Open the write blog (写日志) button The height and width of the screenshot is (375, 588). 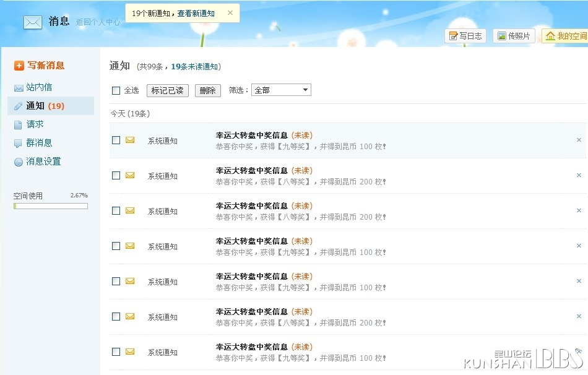[465, 36]
